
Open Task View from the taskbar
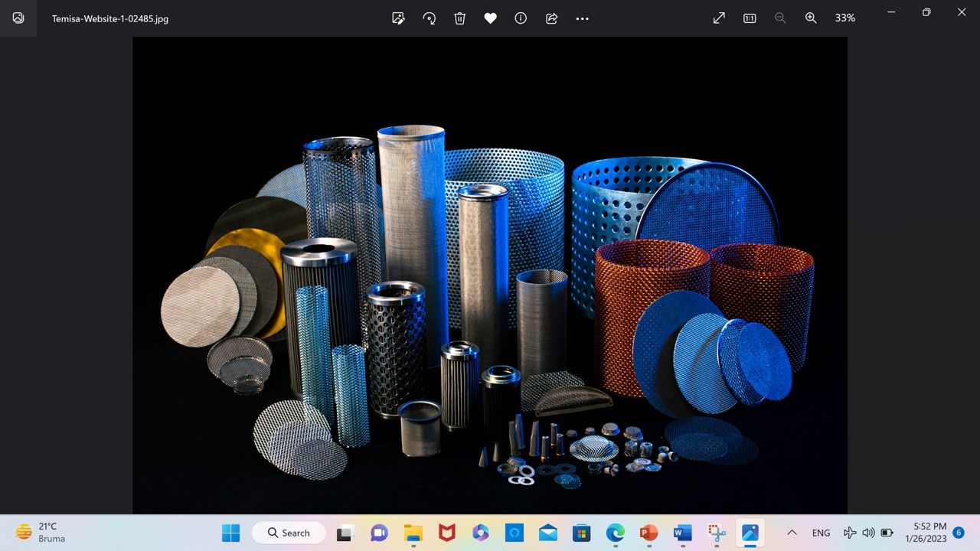tap(345, 533)
